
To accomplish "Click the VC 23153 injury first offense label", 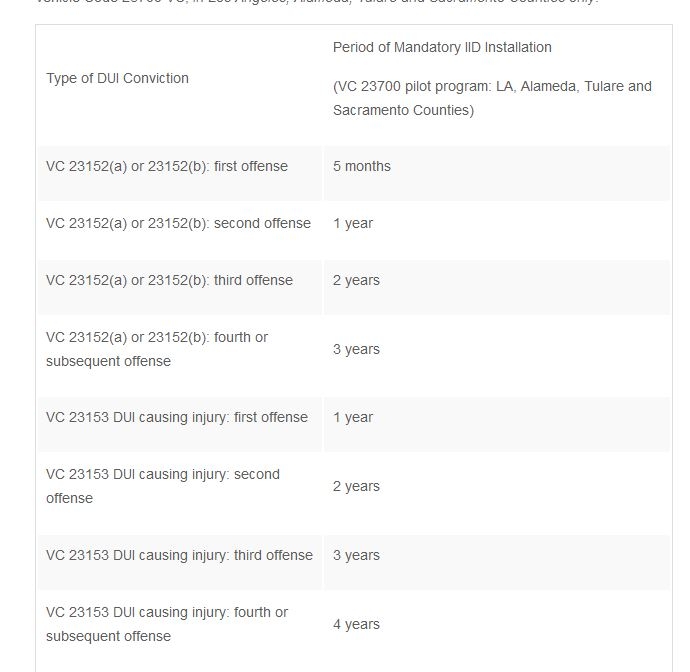I will click(177, 417).
